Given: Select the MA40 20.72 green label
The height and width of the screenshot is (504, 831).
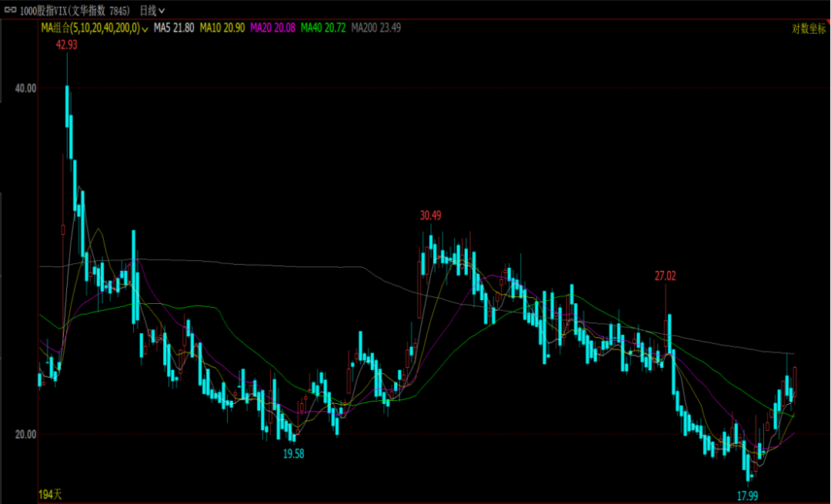Looking at the screenshot, I should point(322,28).
